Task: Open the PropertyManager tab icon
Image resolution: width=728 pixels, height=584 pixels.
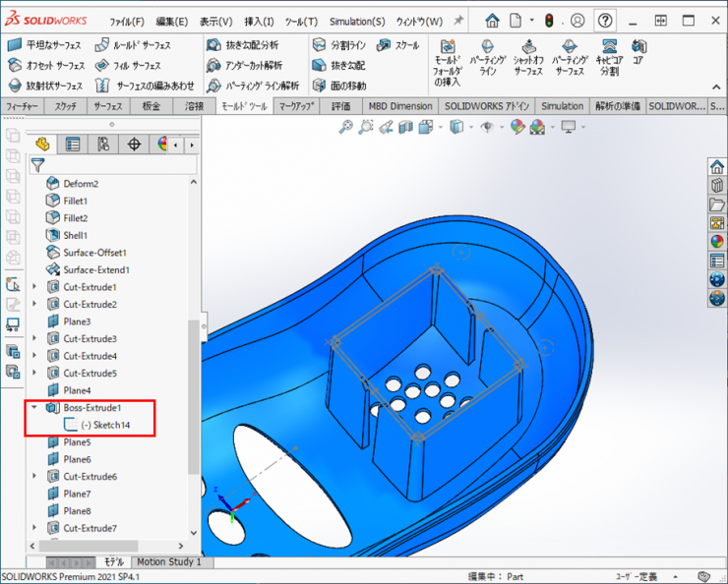Action: click(73, 145)
